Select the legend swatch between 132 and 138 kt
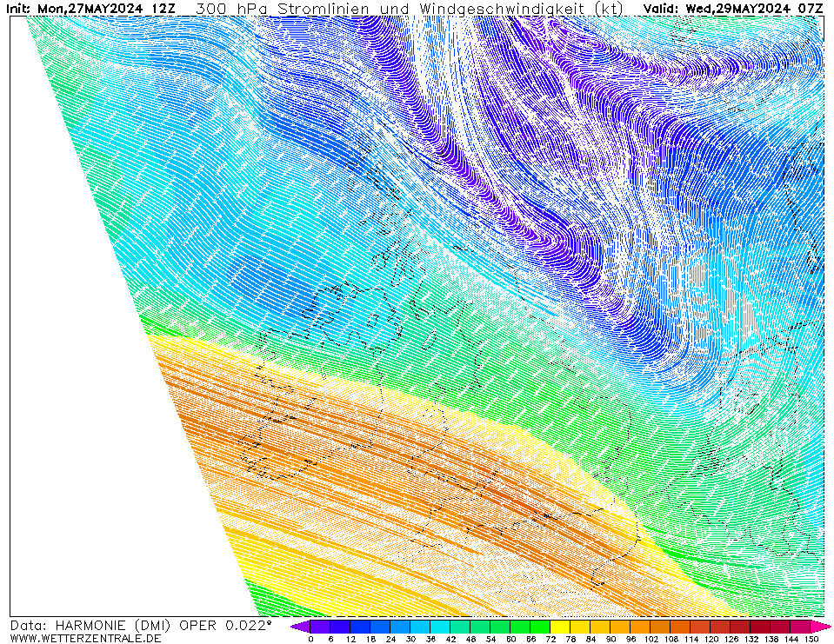This screenshot has height=644, width=834. click(x=761, y=627)
